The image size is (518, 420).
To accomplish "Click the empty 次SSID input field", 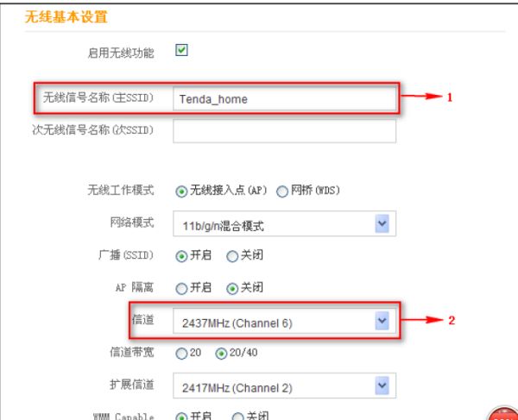I will click(284, 130).
